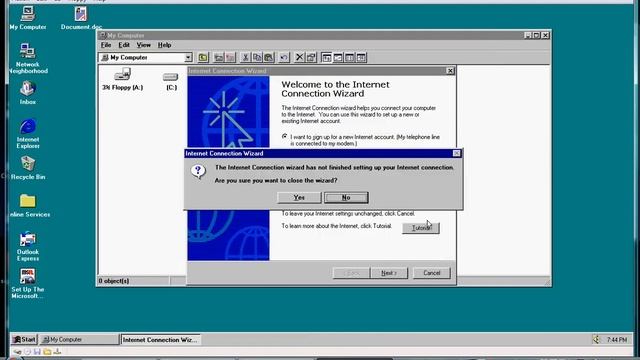The height and width of the screenshot is (360, 640).
Task: Click the Undo toolbar icon
Action: [x=284, y=58]
